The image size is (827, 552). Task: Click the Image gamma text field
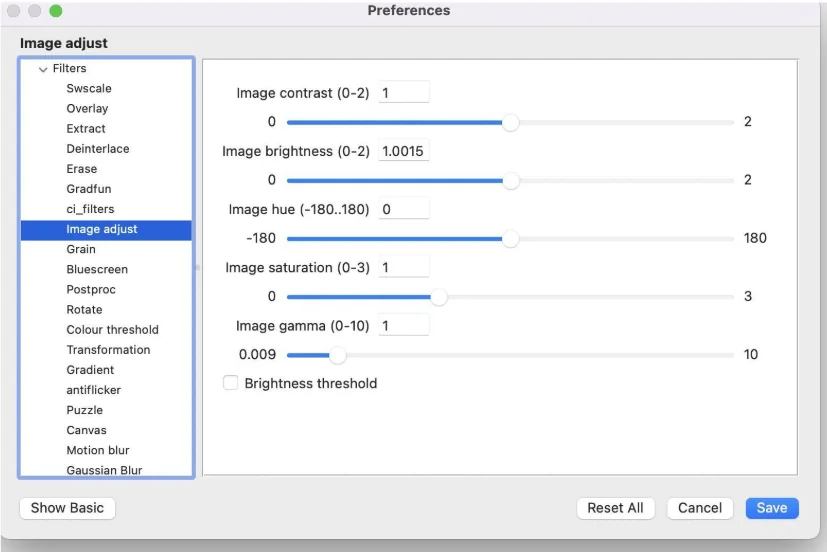[404, 326]
